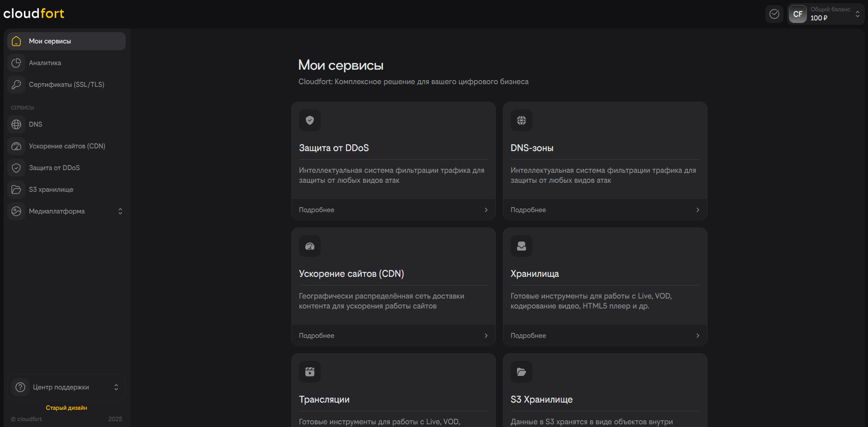
Task: Open Аналитика in the sidebar
Action: pos(45,63)
